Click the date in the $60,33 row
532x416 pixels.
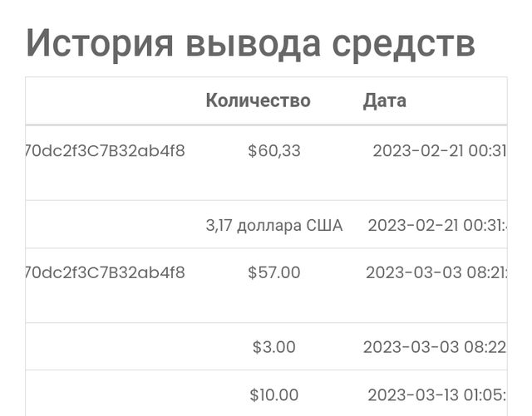tap(439, 151)
